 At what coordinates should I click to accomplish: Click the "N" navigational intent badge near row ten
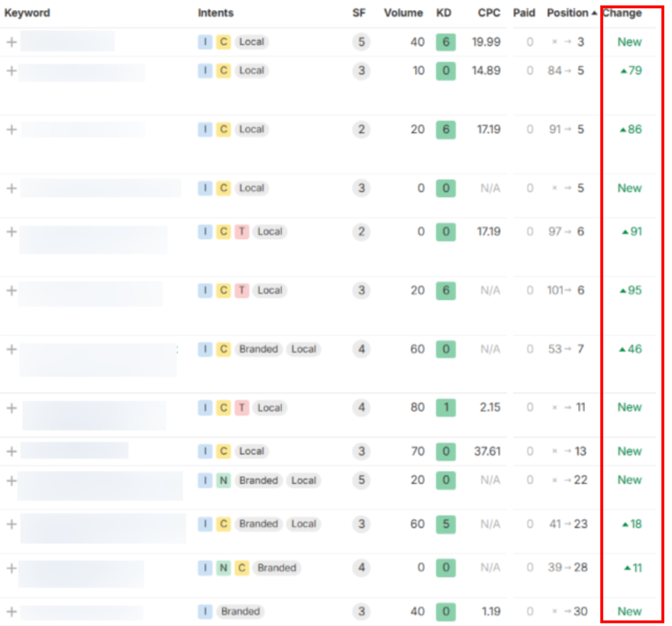[x=222, y=480]
